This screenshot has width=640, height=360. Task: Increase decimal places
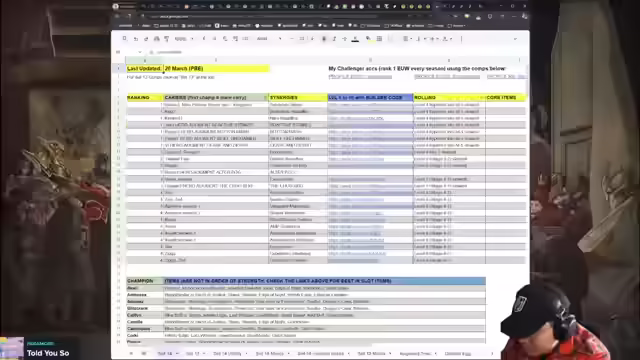235,39
